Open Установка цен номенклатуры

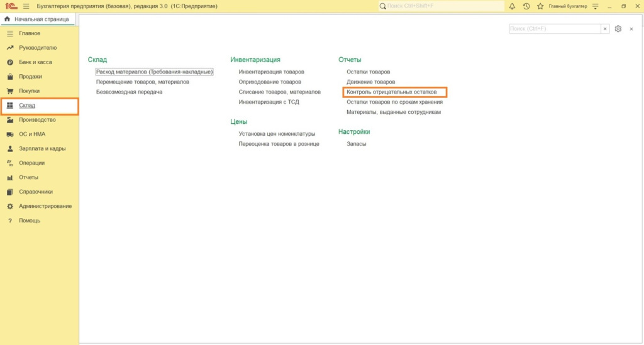click(277, 134)
